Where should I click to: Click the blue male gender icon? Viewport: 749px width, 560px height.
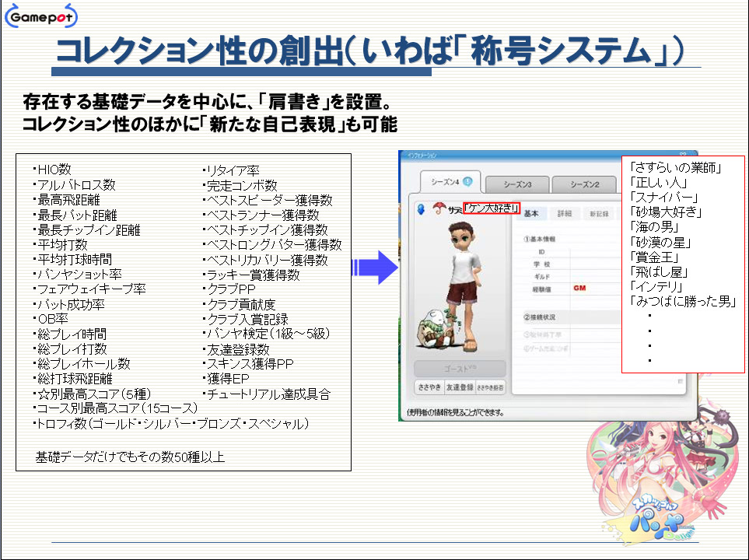(418, 208)
